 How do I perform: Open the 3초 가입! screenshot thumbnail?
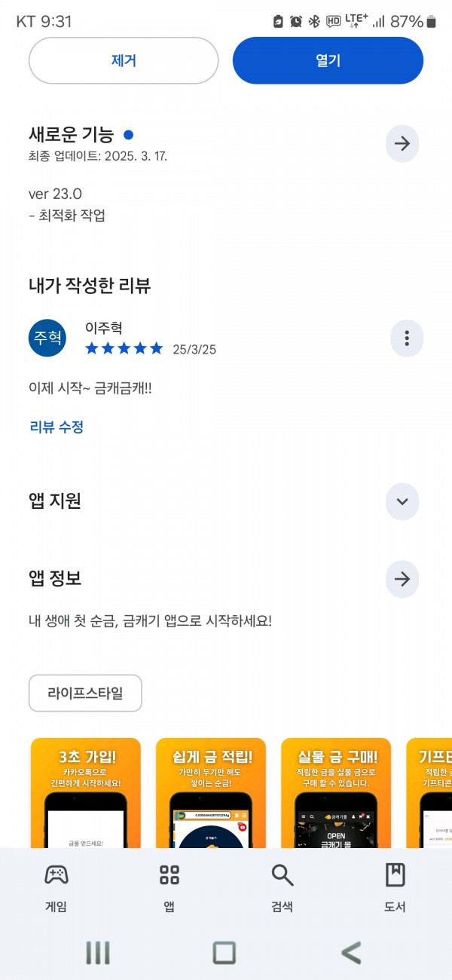(x=85, y=793)
